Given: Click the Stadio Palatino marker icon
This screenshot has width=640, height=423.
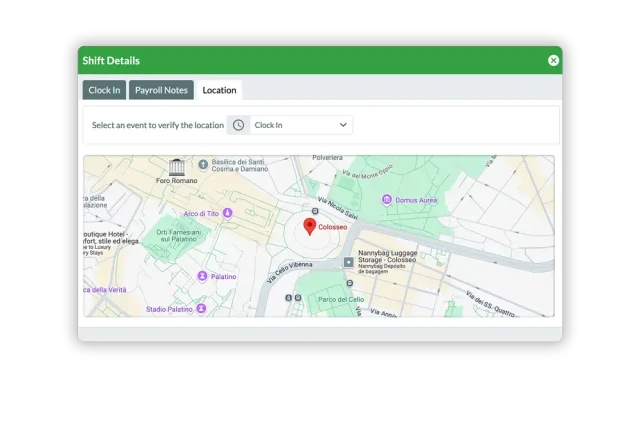Looking at the screenshot, I should pyautogui.click(x=201, y=308).
